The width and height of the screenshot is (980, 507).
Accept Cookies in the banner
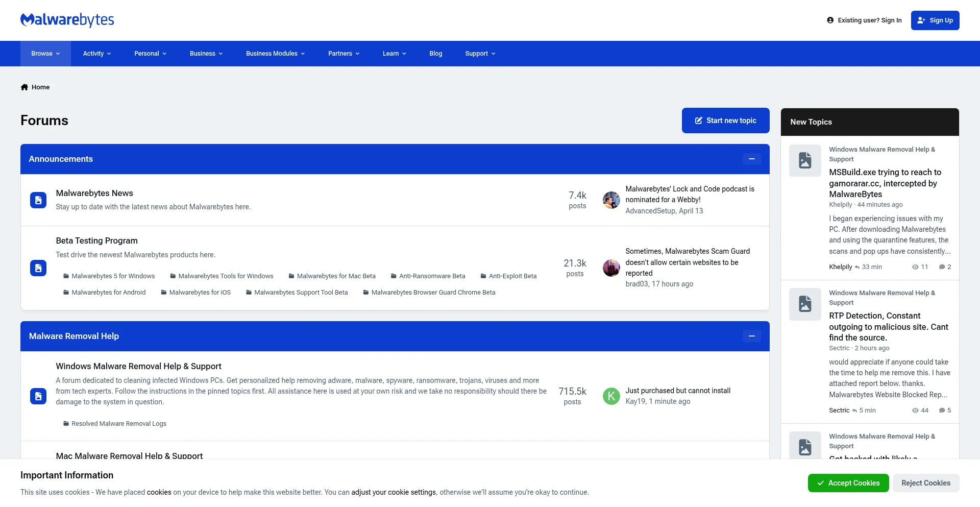848,483
